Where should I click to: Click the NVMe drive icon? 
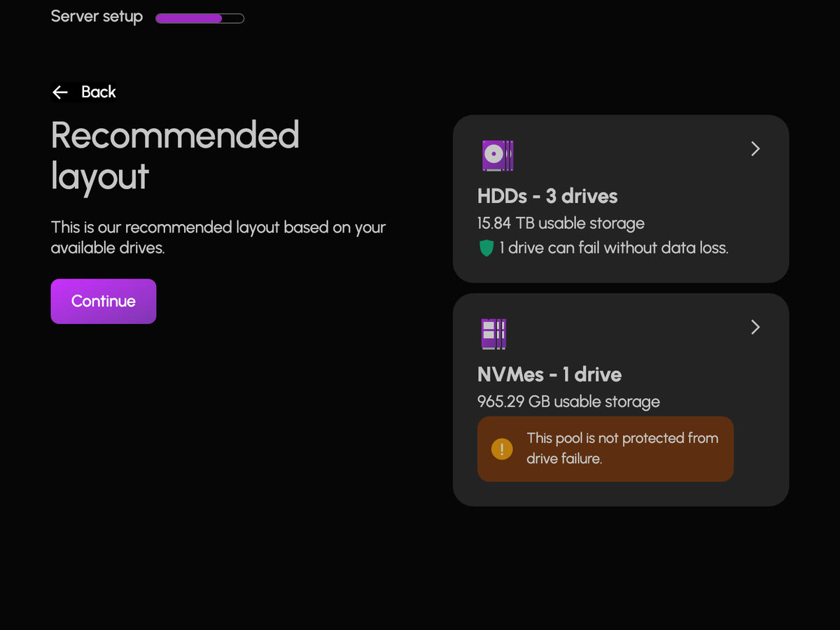(493, 334)
